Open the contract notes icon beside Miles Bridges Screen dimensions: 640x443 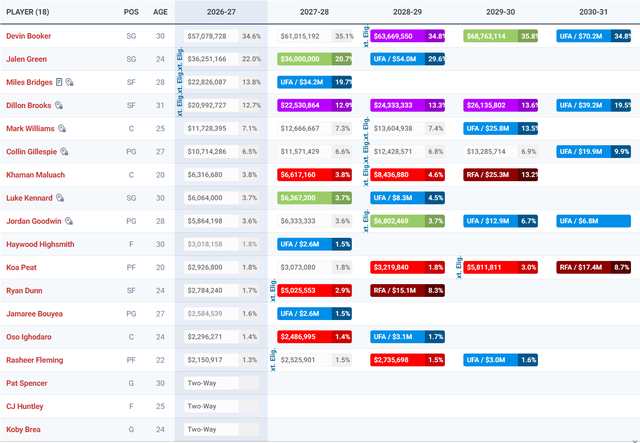[59, 82]
